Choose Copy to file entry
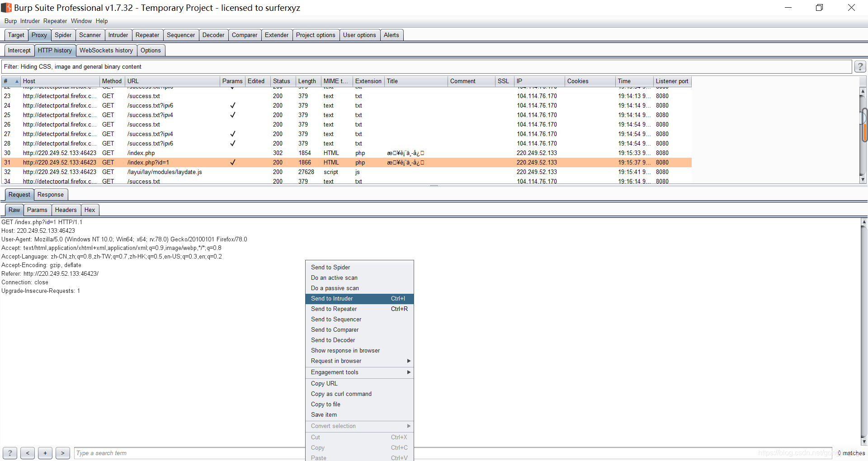The height and width of the screenshot is (461, 868). point(359,404)
